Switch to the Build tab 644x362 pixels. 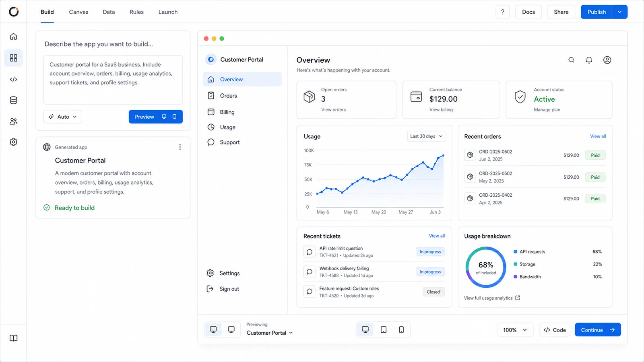coord(47,12)
